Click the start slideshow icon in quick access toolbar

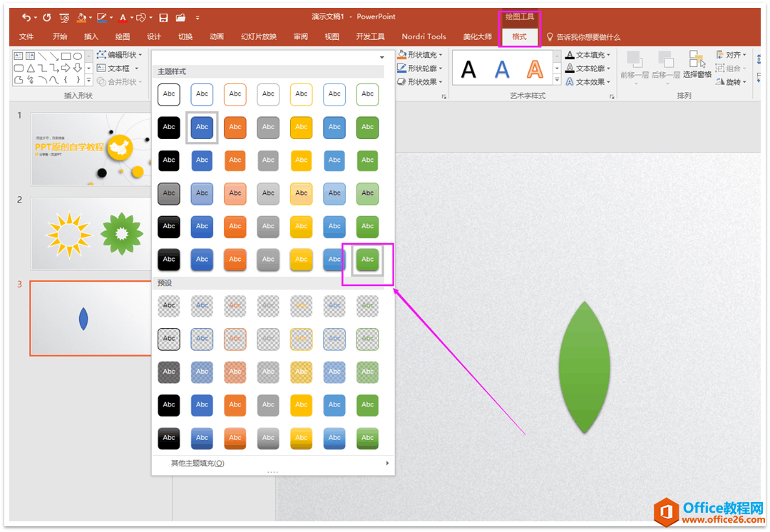(x=64, y=18)
